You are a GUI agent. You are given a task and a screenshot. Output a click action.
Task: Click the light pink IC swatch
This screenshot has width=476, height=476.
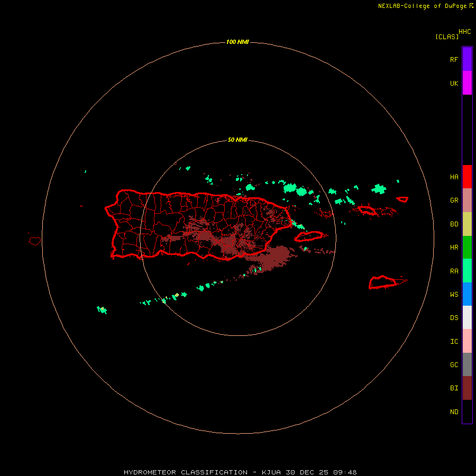pos(467,341)
